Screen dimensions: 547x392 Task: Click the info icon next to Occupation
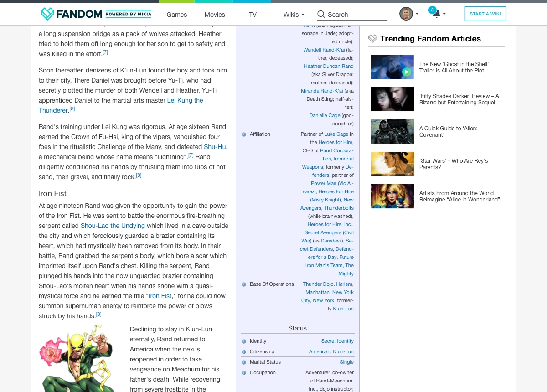244,372
